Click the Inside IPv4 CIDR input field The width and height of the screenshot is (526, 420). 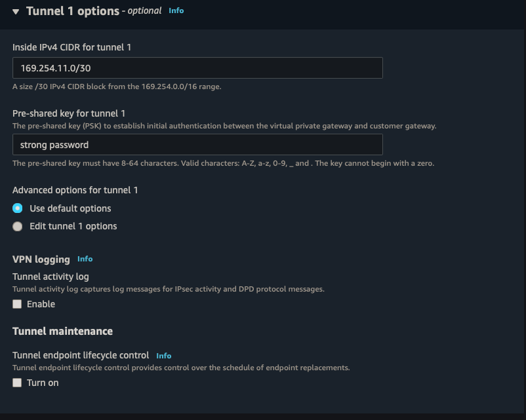coord(197,67)
